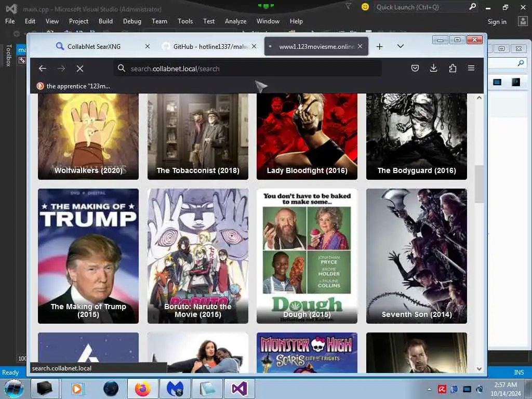Open the Pocket save icon in the browser toolbar

point(415,68)
